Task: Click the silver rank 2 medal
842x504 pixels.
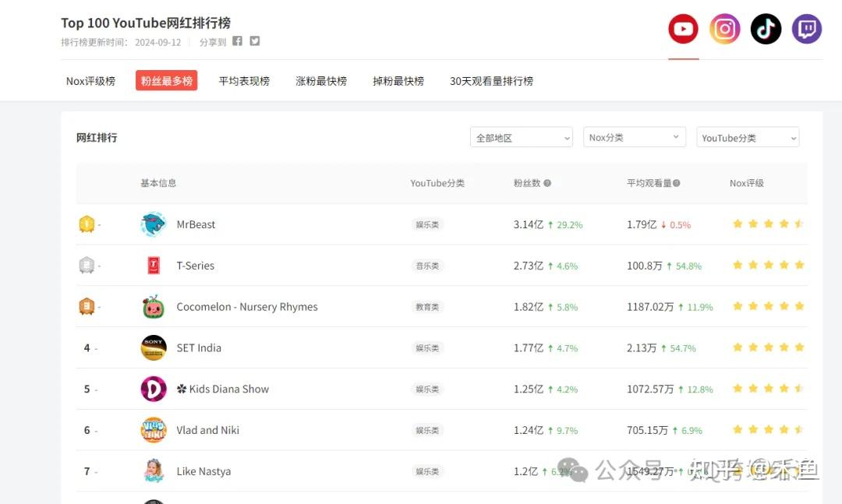Action: pyautogui.click(x=87, y=265)
